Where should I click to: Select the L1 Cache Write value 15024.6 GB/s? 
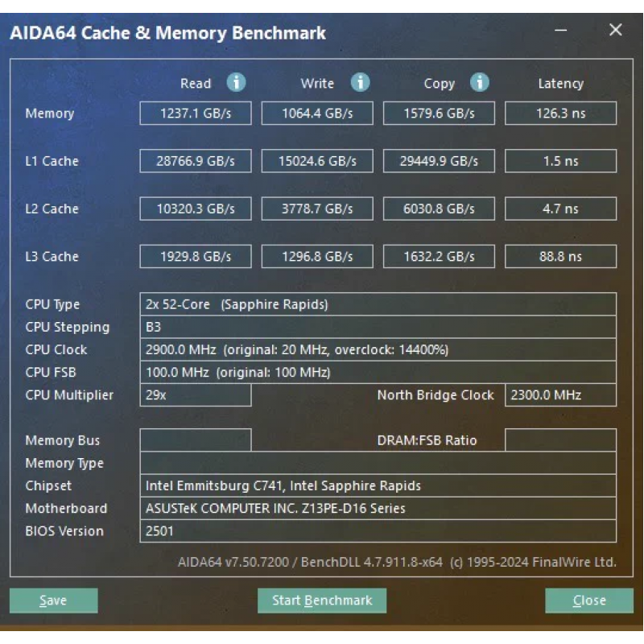point(317,161)
